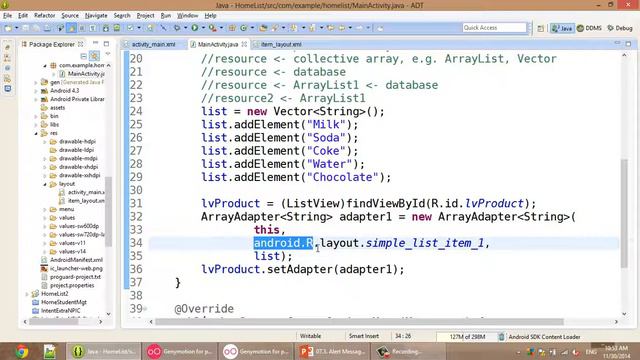Switch to activity_main.xml editor tab
The image size is (640, 360).
click(153, 44)
